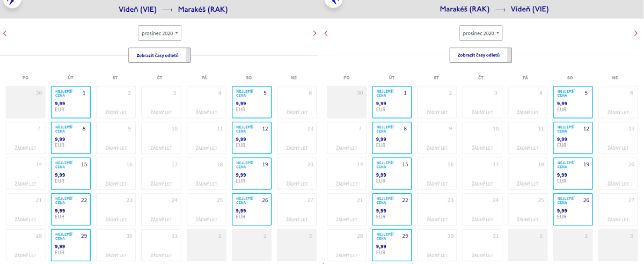Screen dimensions: 644x264
Task: Click the airline logo above the outbound calendar
Action: pos(11,3)
